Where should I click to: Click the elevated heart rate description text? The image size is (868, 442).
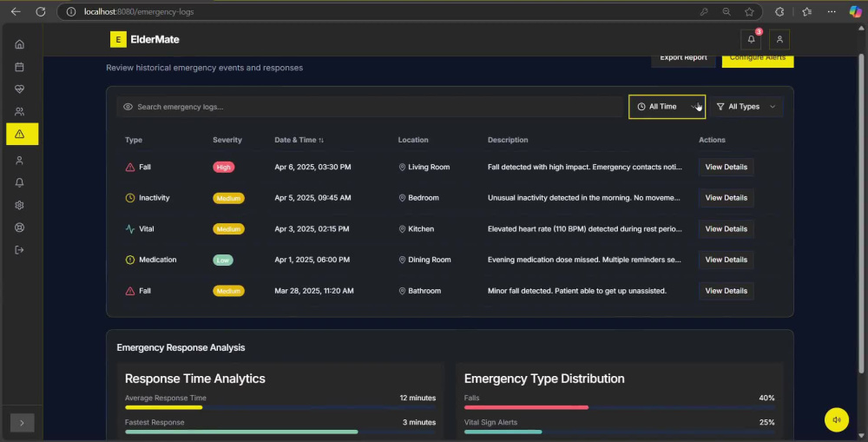584,228
